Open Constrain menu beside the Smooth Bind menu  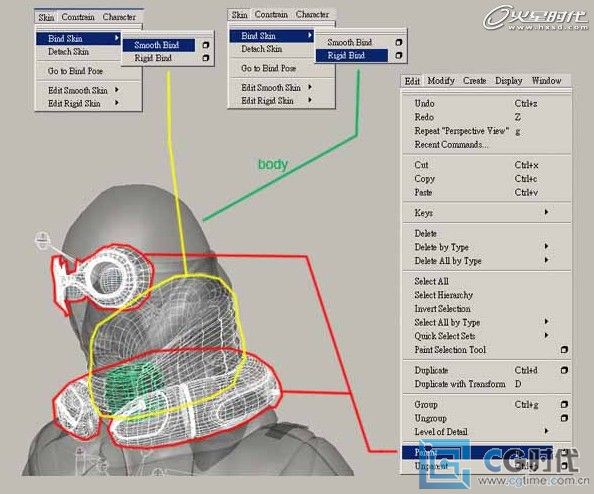tap(78, 17)
